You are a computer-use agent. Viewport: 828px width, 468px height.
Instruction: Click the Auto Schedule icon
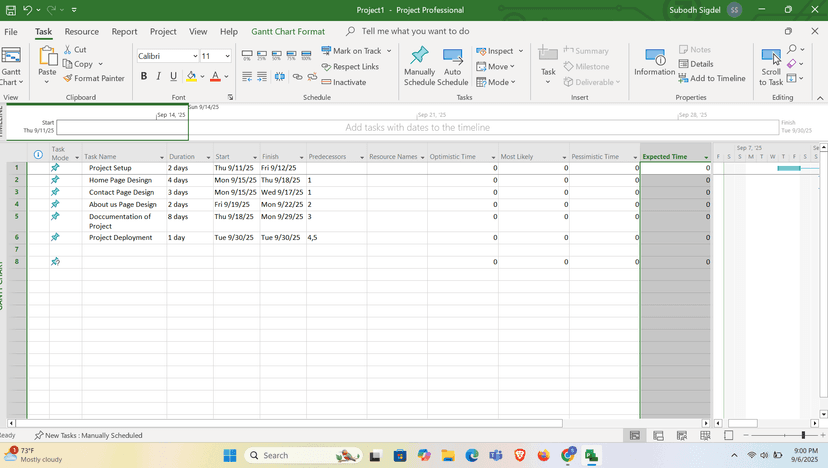(453, 55)
